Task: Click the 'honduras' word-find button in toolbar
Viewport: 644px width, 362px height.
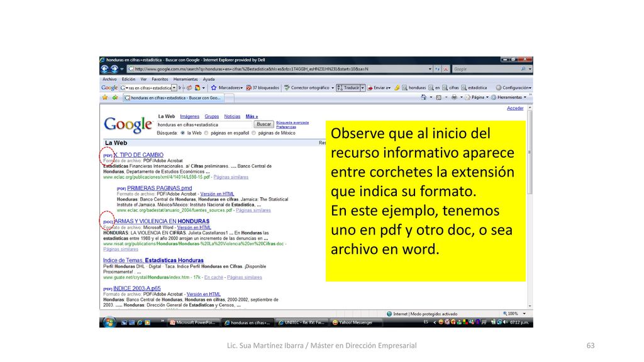Action: click(x=414, y=87)
